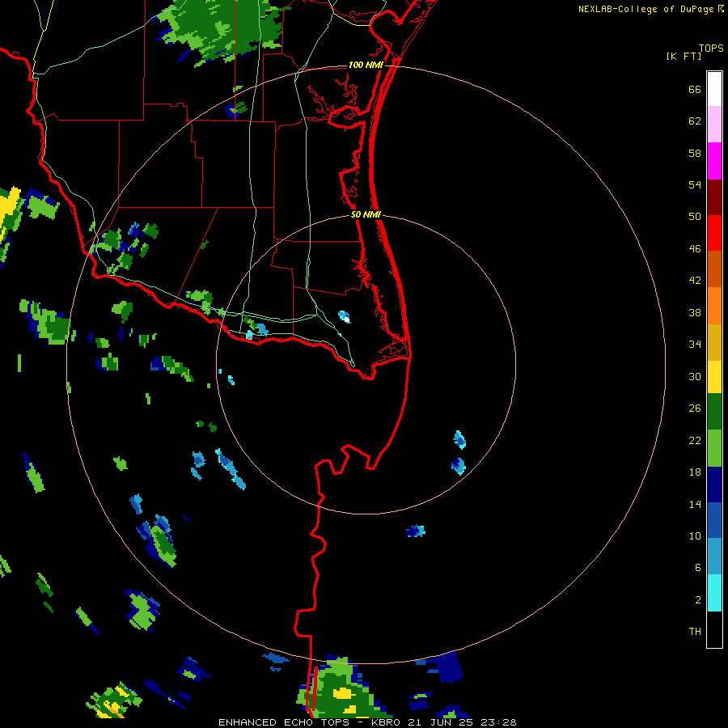Click the legend value "18"
This screenshot has width=728, height=728.
[x=695, y=472]
